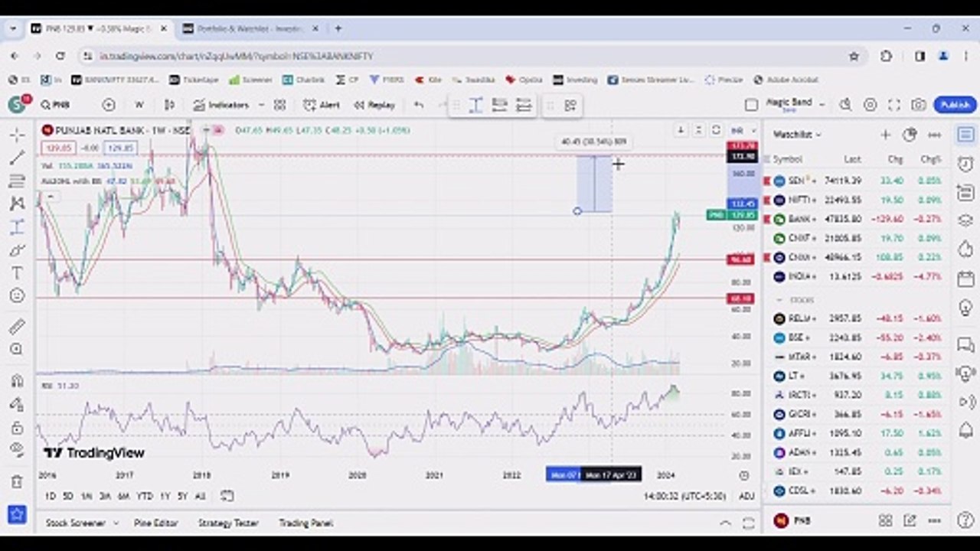Open the Trading Panel tab
This screenshot has width=980, height=551.
(305, 523)
